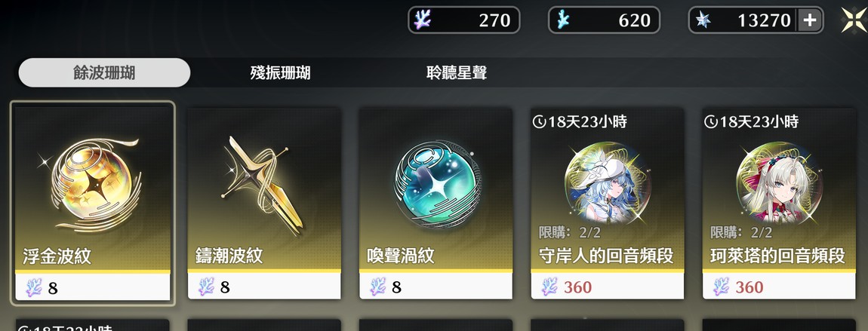The image size is (868, 331).
Task: Select the 餘波珊瑚 tab
Action: tap(104, 73)
